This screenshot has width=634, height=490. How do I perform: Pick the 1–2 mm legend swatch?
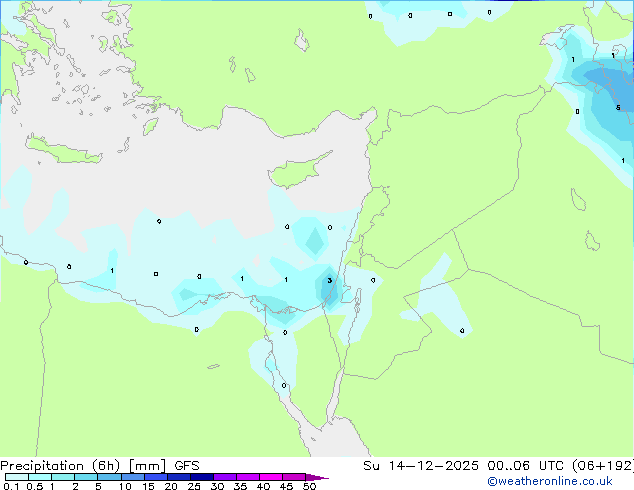(63, 477)
